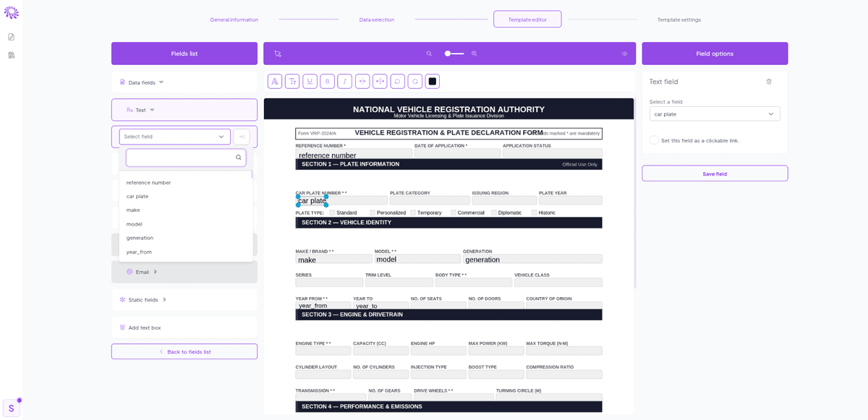868x420 pixels.
Task: Click the document icon in left sidebar
Action: [11, 35]
